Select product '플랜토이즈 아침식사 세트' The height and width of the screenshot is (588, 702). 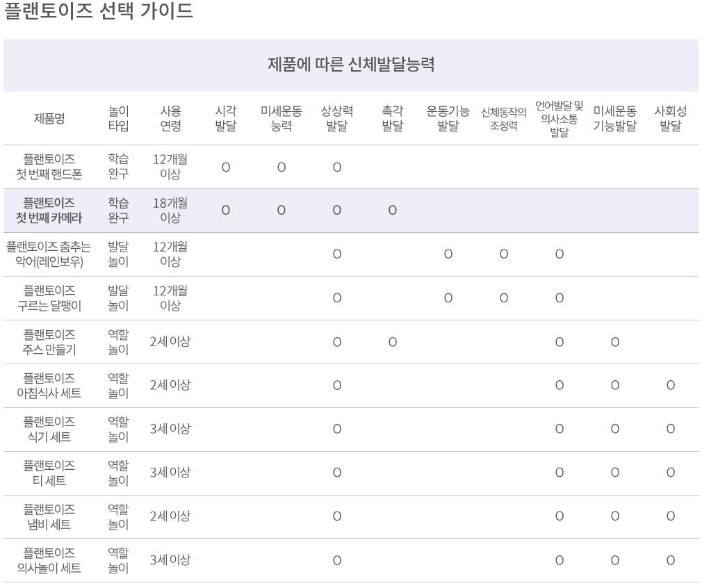pos(49,385)
